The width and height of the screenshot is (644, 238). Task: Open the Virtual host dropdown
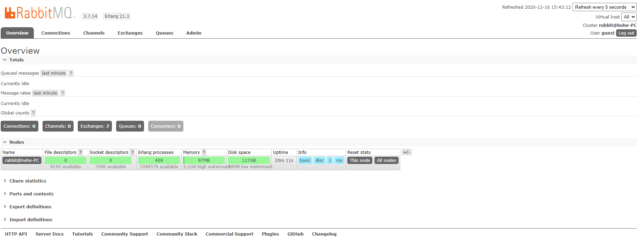click(629, 17)
